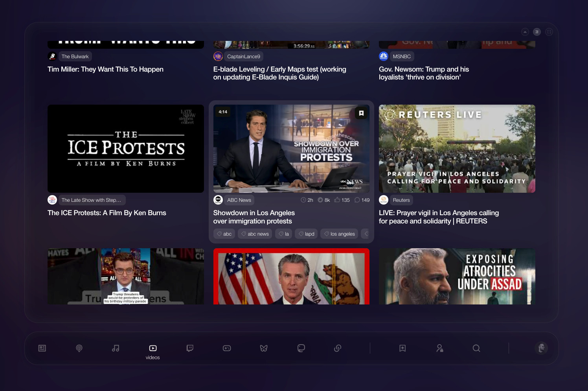Open the Reuters Live prayer vigil thumbnail
588x391 pixels.
pos(457,149)
